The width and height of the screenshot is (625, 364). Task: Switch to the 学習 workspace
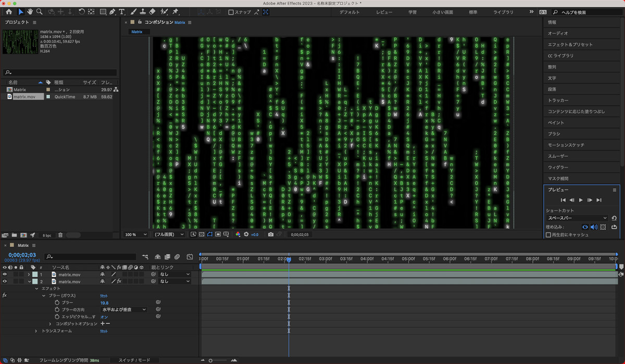(413, 12)
